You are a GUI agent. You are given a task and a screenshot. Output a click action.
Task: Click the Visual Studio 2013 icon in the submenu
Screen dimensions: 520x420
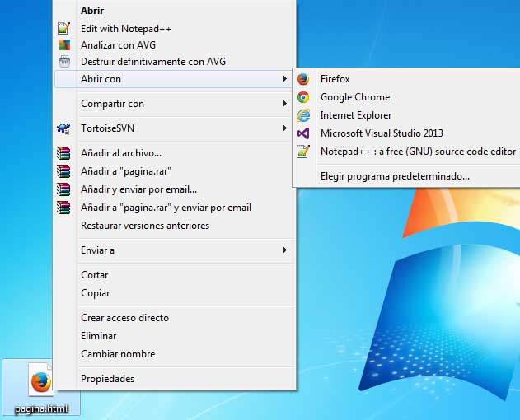point(303,133)
